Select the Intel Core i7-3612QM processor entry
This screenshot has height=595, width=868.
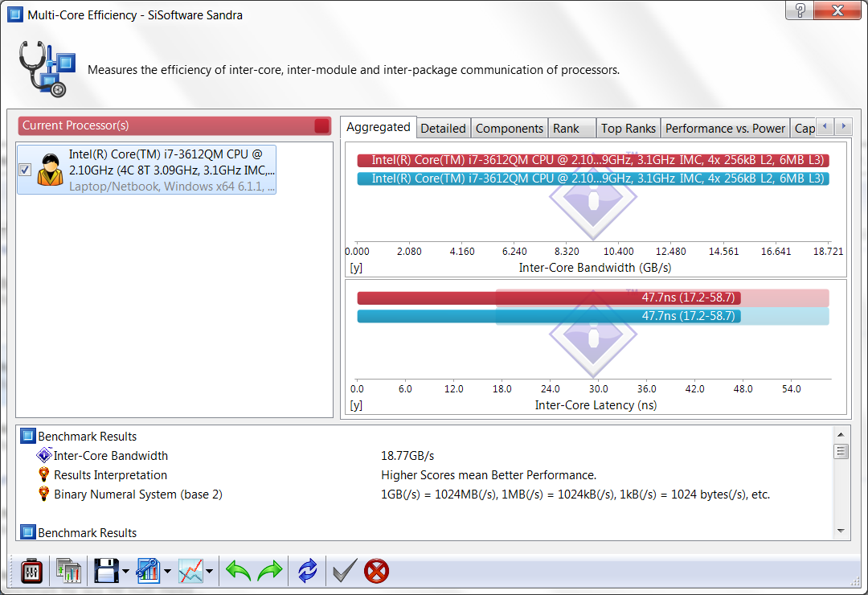click(147, 170)
